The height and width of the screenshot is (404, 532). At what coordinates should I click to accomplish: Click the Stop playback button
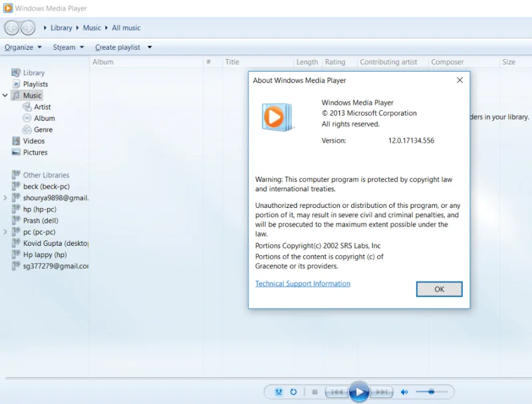point(314,392)
